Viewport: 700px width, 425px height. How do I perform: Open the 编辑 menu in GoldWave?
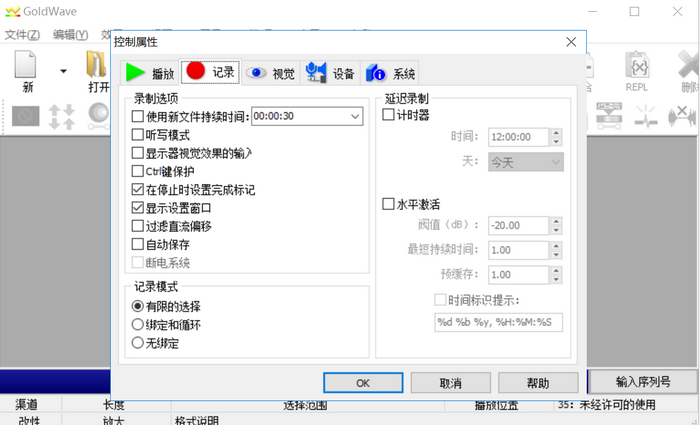[70, 34]
